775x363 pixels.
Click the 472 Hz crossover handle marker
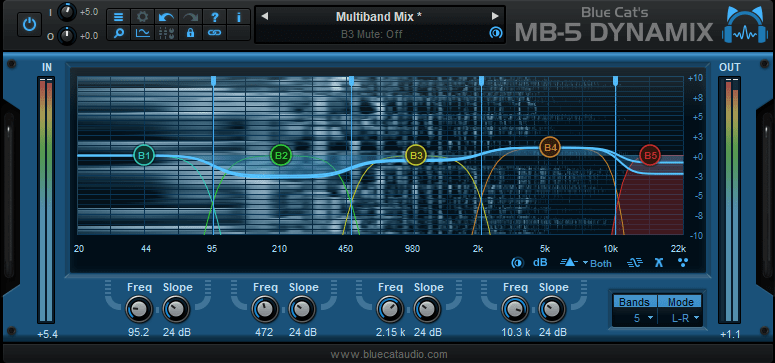351,81
